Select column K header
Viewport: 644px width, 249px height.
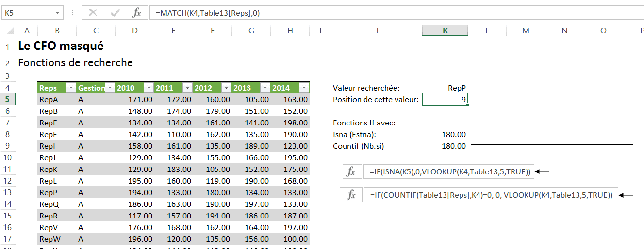445,31
